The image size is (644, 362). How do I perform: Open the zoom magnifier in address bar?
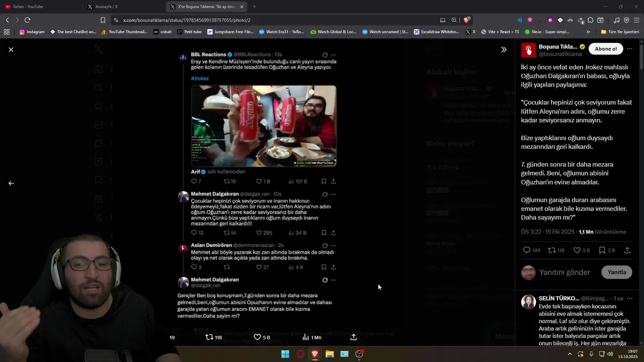point(454,20)
